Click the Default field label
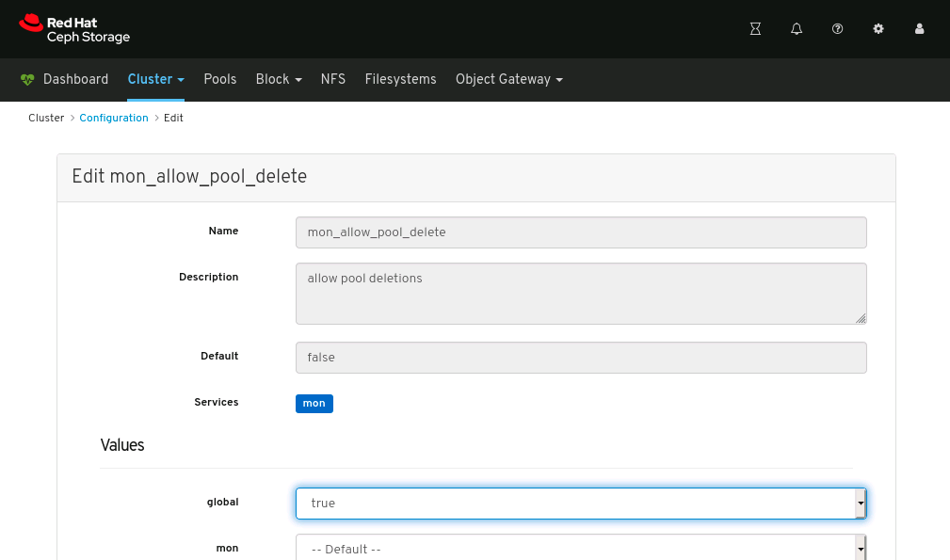 [219, 356]
